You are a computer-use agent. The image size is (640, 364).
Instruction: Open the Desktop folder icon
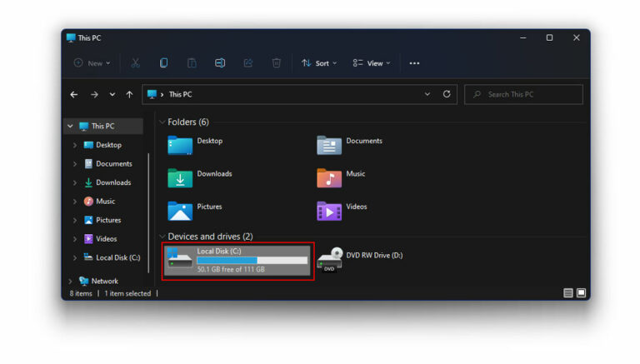pyautogui.click(x=180, y=145)
